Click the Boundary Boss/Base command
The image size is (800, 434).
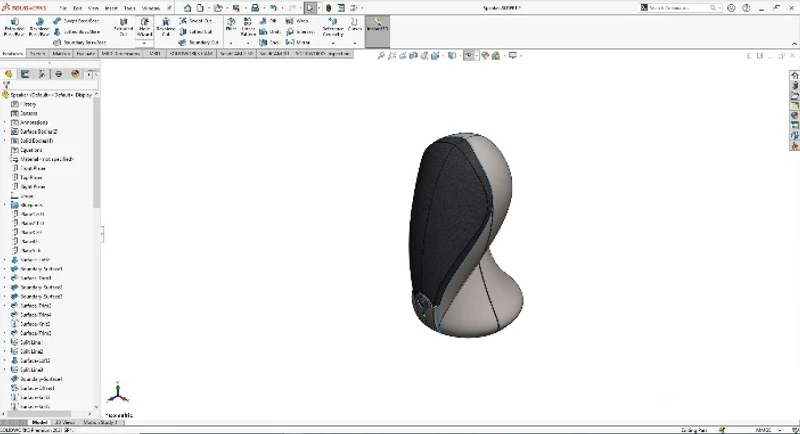(80, 42)
